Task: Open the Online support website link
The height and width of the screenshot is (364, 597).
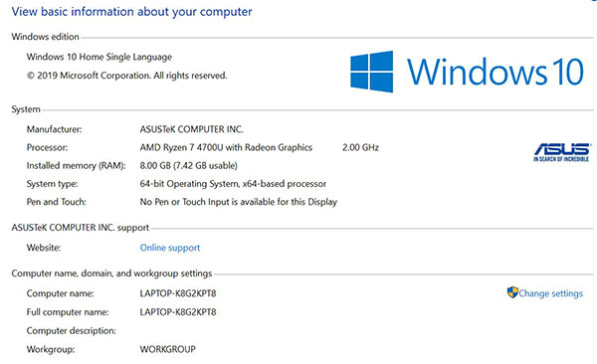Action: point(170,248)
